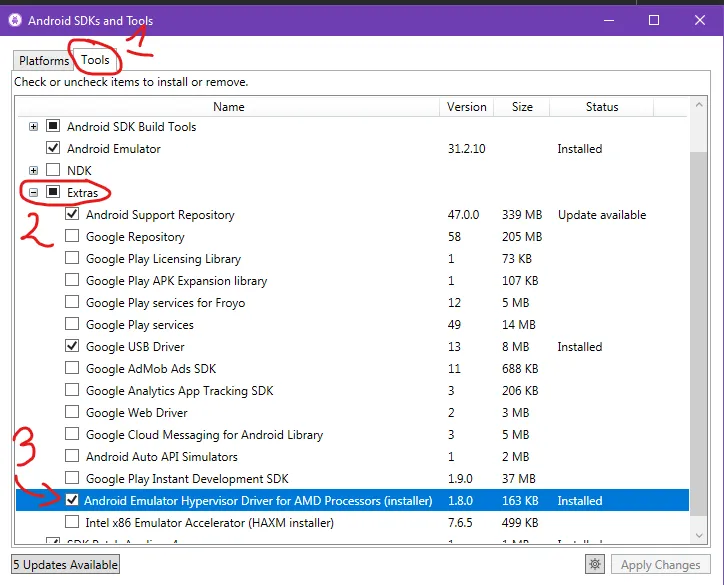Select the Tools tab
The height and width of the screenshot is (585, 724).
tap(95, 60)
